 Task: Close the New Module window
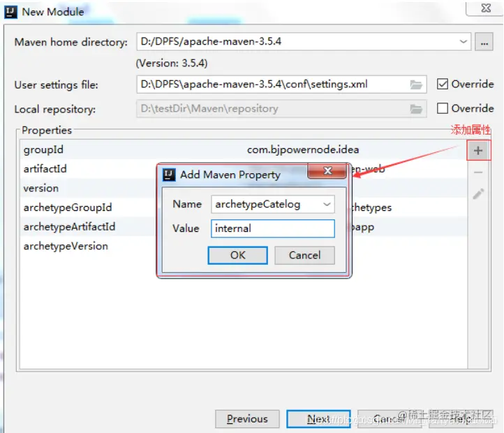tap(486, 8)
